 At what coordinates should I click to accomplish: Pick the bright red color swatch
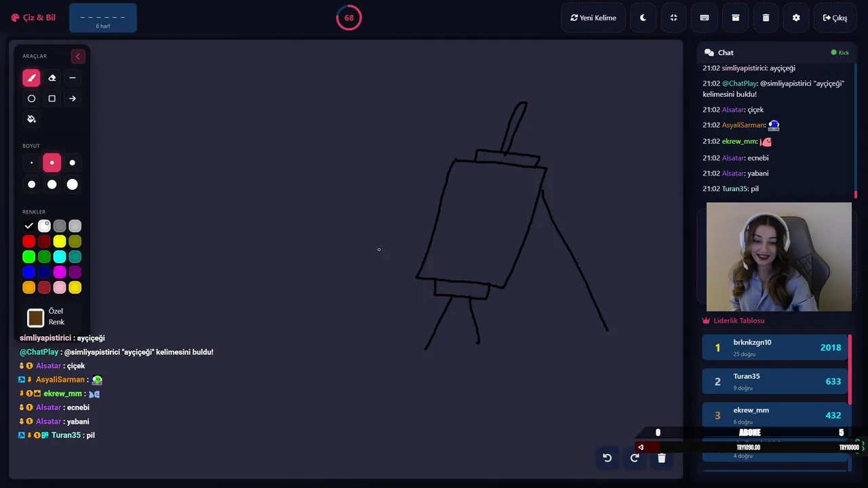coord(28,241)
